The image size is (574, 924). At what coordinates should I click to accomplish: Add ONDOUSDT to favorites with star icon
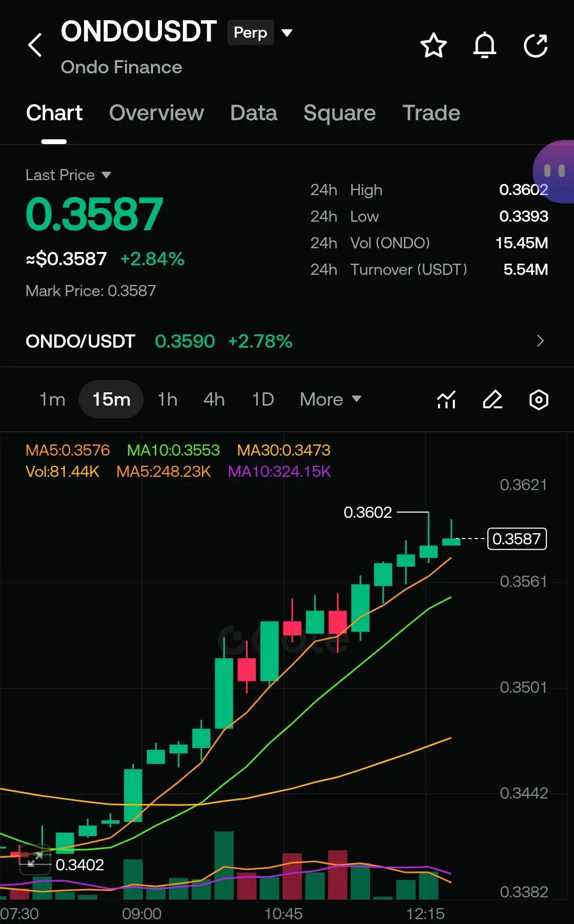[x=434, y=45]
